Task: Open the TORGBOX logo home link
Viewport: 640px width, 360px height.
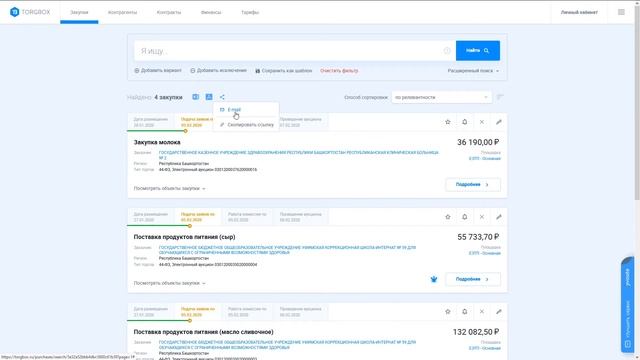Action: coord(30,12)
